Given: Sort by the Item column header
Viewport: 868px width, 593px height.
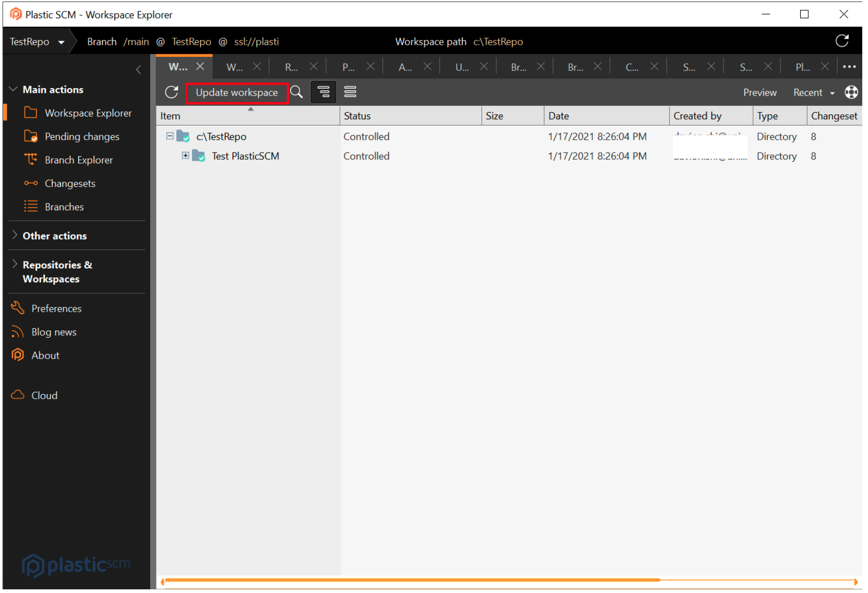Looking at the screenshot, I should click(248, 116).
